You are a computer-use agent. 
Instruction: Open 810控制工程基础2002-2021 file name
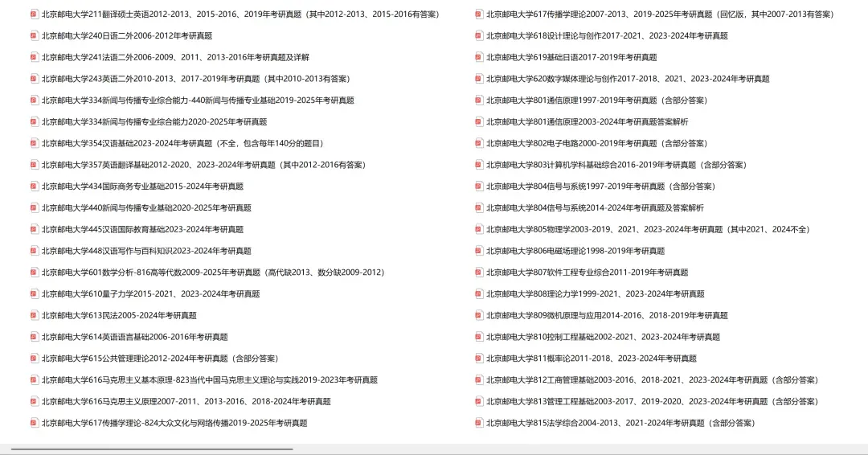pyautogui.click(x=603, y=337)
